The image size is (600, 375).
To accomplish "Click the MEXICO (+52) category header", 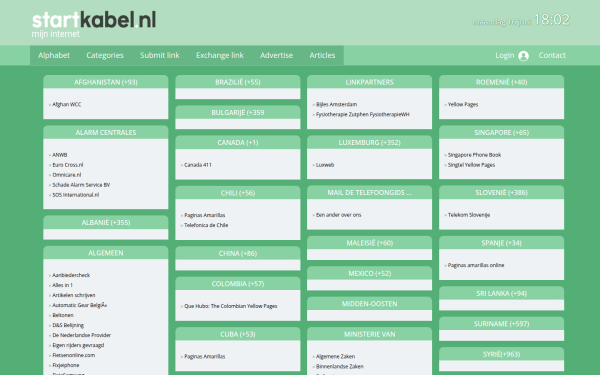I will (369, 273).
